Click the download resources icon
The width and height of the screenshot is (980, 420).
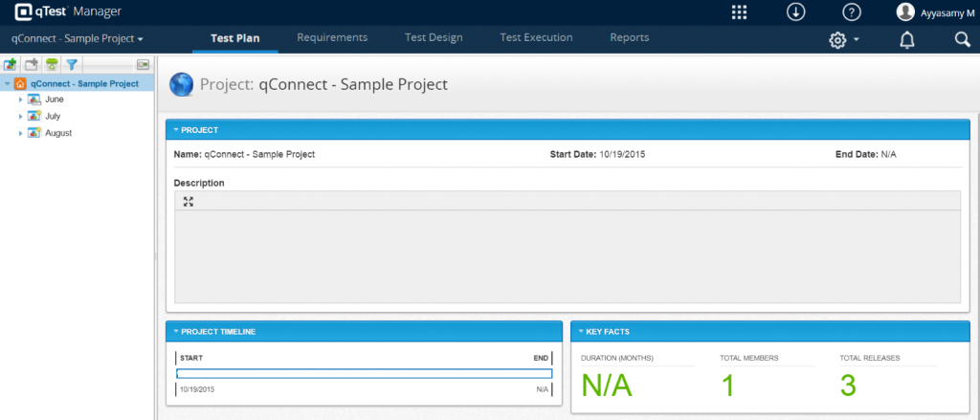coord(795,12)
